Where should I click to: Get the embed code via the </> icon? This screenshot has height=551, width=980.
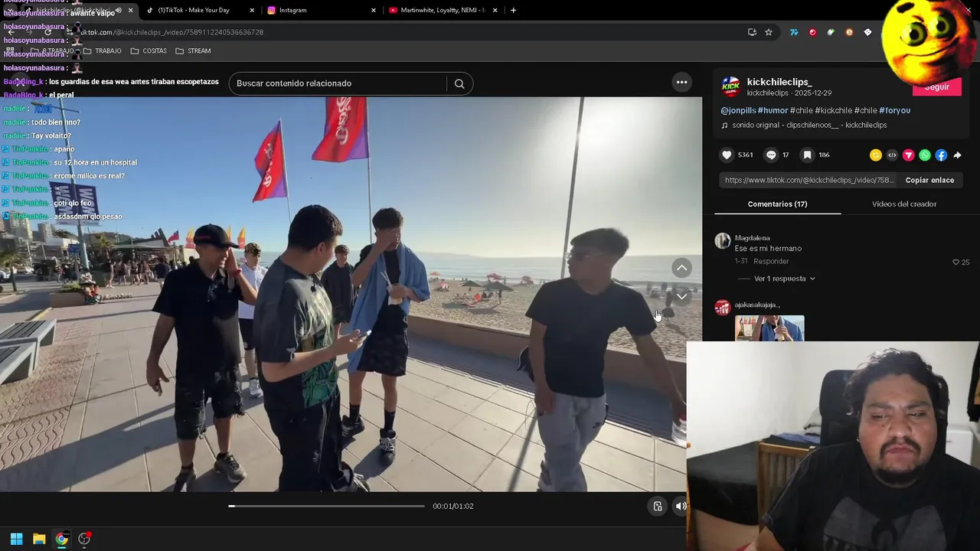pos(892,155)
